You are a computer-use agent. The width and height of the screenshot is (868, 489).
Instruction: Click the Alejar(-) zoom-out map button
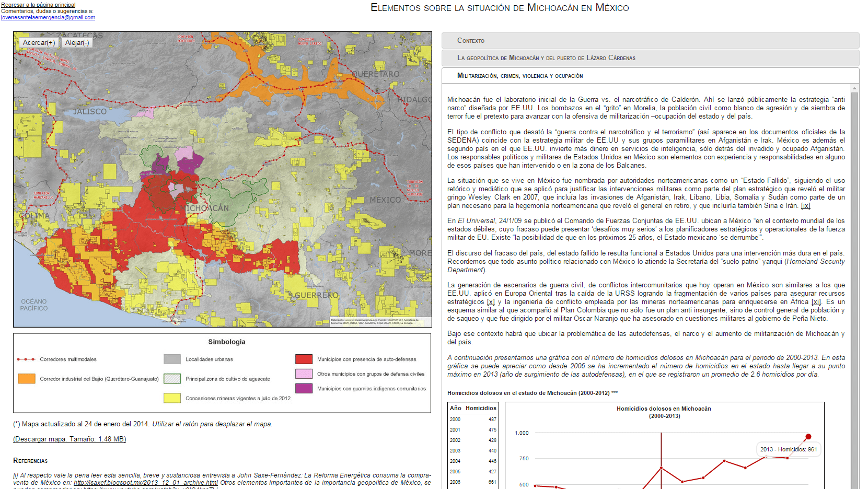77,43
